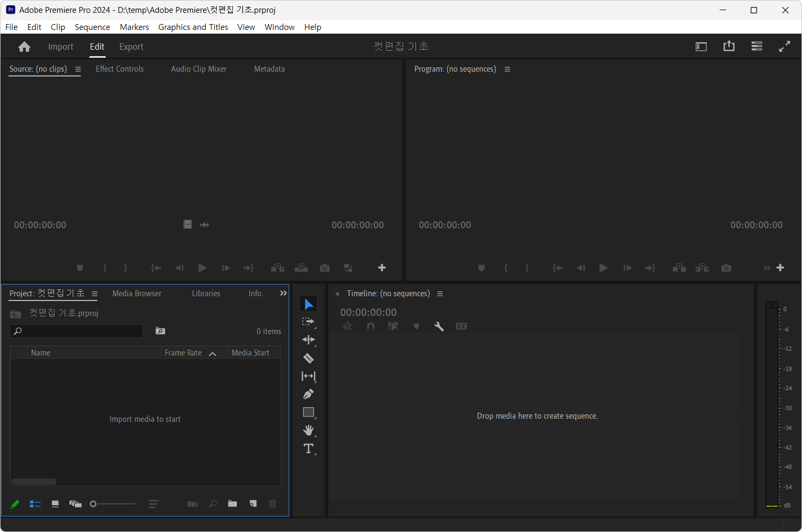Open Timeline Display Settings wrench
Screen dimensions: 802x532
pos(439,326)
